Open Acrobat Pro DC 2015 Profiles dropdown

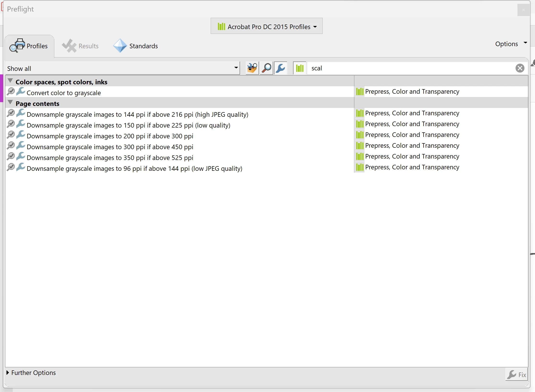[x=266, y=26]
